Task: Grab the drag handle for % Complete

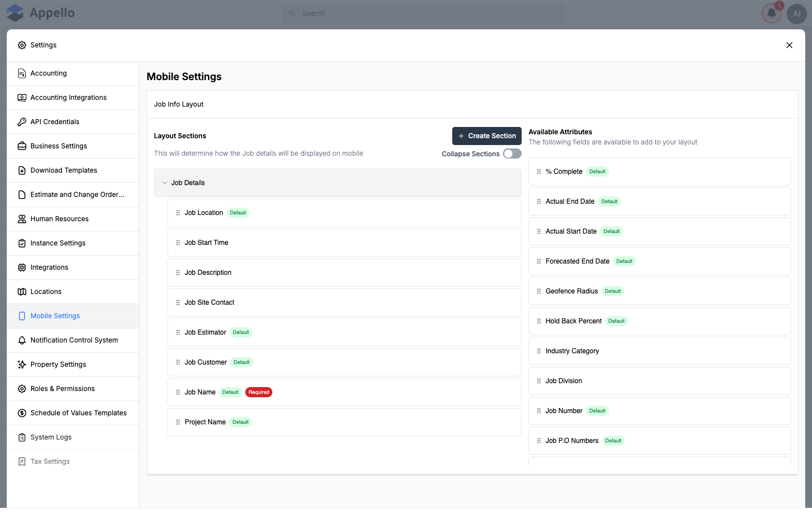Action: click(x=539, y=172)
